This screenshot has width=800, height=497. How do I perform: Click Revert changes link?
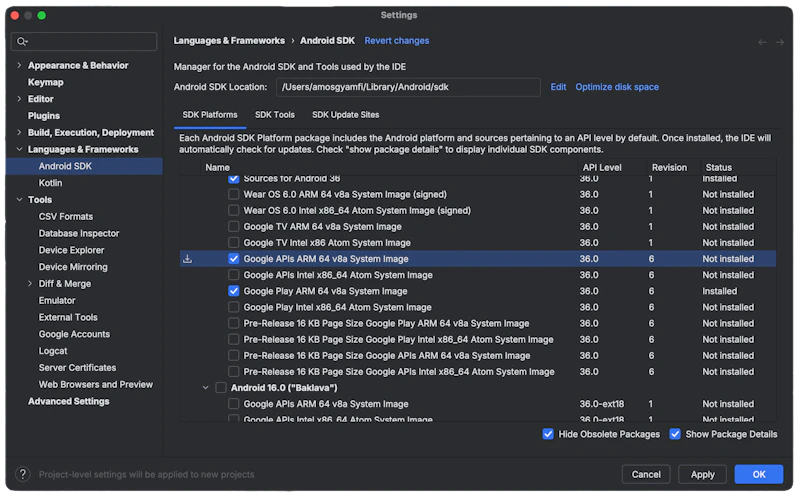pos(396,41)
